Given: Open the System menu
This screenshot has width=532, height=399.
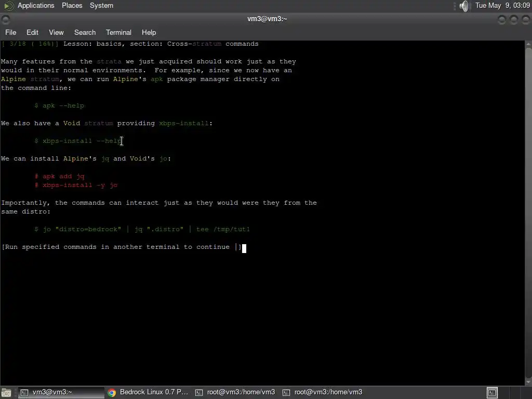Looking at the screenshot, I should click(x=101, y=5).
